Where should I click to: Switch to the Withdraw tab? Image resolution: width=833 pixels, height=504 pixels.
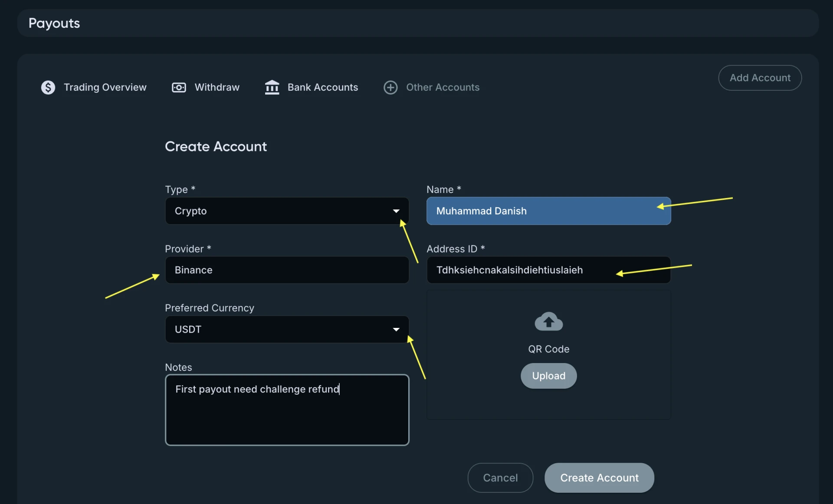click(217, 88)
